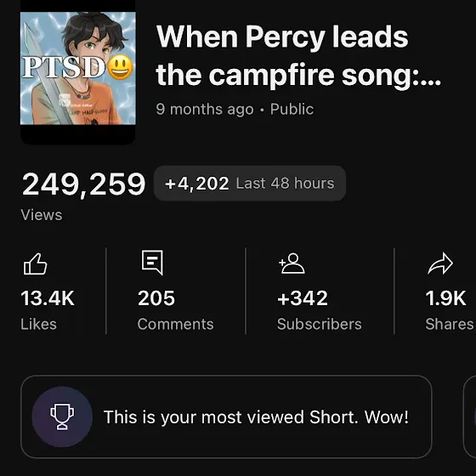Select the 249,259 view count
This screenshot has width=476, height=476.
tap(83, 184)
